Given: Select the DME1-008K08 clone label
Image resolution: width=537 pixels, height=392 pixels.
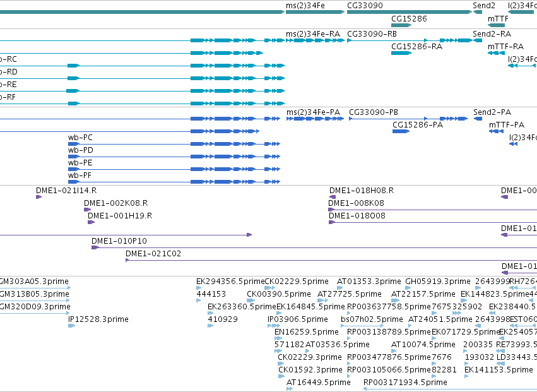Looking at the screenshot, I should click(356, 203).
